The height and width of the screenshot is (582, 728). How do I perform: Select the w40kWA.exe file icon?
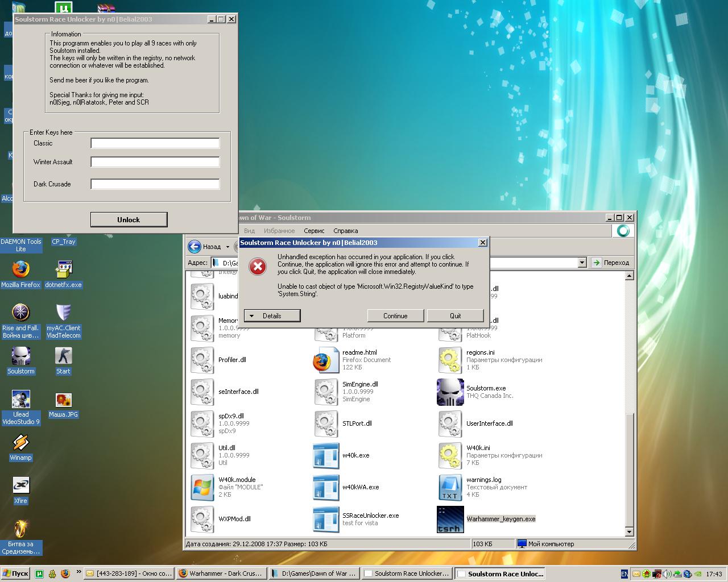coord(326,488)
